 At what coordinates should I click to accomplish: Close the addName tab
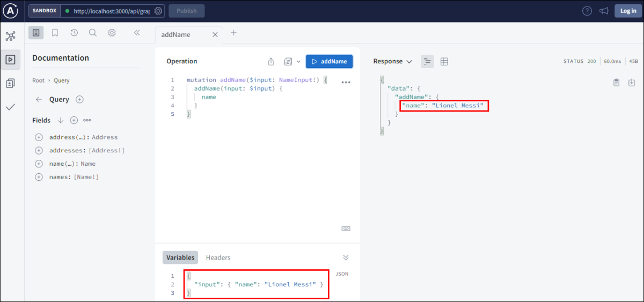215,35
